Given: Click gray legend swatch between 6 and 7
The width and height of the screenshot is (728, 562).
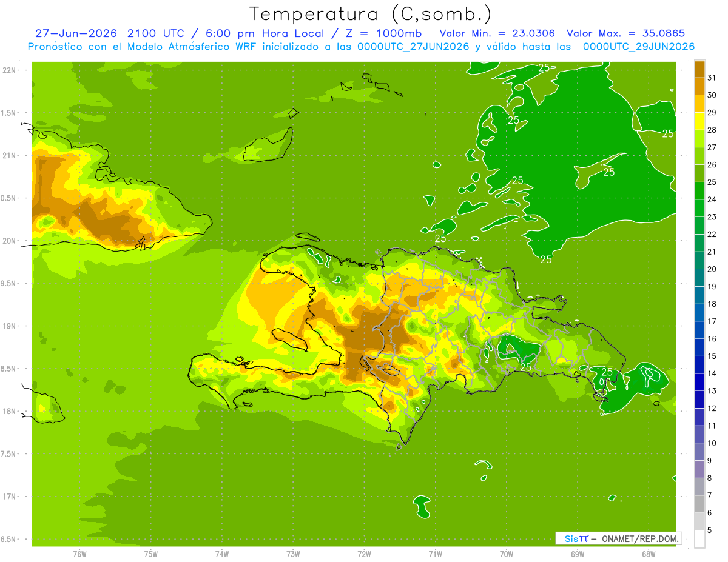Looking at the screenshot, I should tap(699, 504).
